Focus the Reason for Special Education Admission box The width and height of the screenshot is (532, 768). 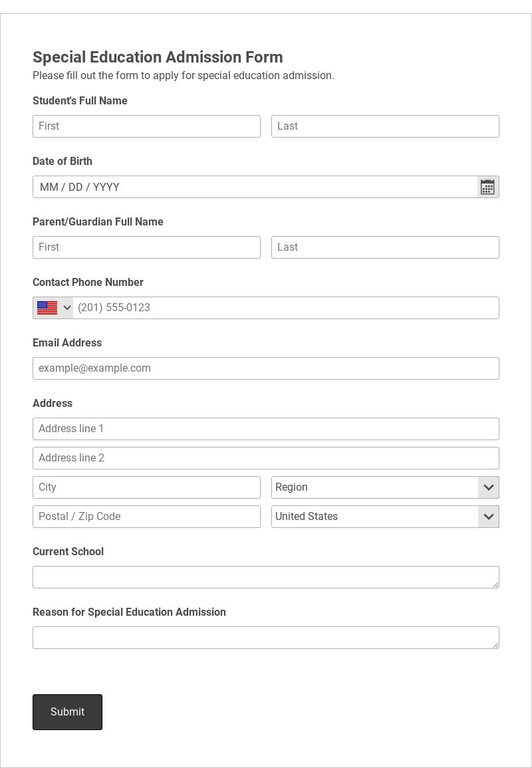(266, 638)
